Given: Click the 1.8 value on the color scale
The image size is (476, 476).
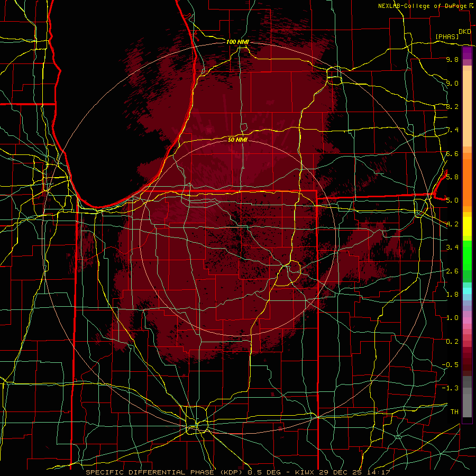Looking at the screenshot, I should click(452, 295).
